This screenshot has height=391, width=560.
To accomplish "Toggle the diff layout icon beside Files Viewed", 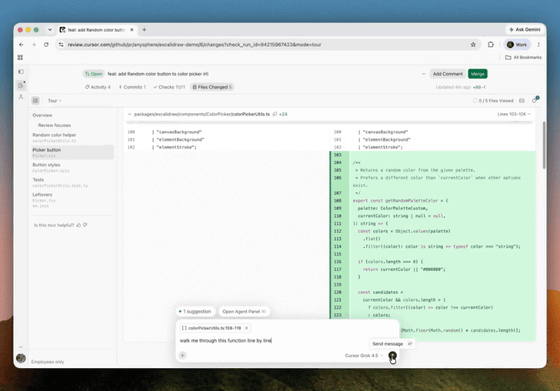I will (522, 101).
